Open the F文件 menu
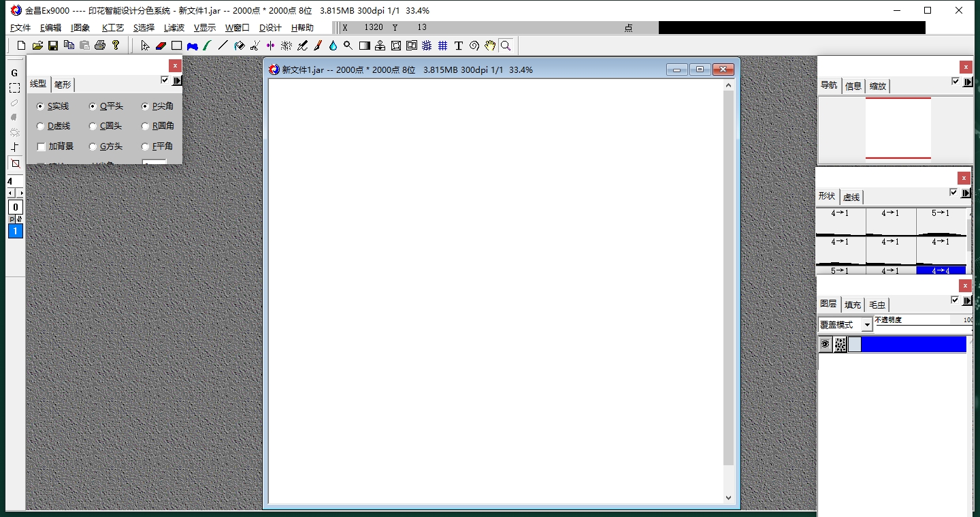This screenshot has width=980, height=517. coord(21,28)
